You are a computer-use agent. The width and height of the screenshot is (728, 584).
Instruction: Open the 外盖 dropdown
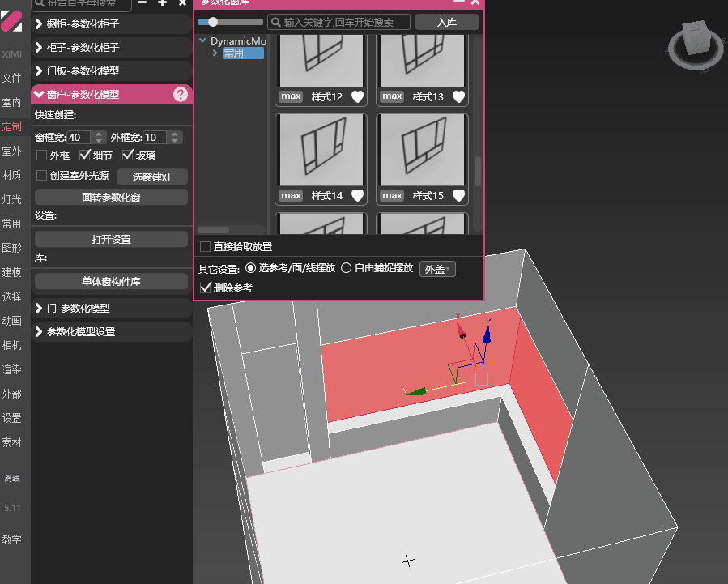coord(437,269)
